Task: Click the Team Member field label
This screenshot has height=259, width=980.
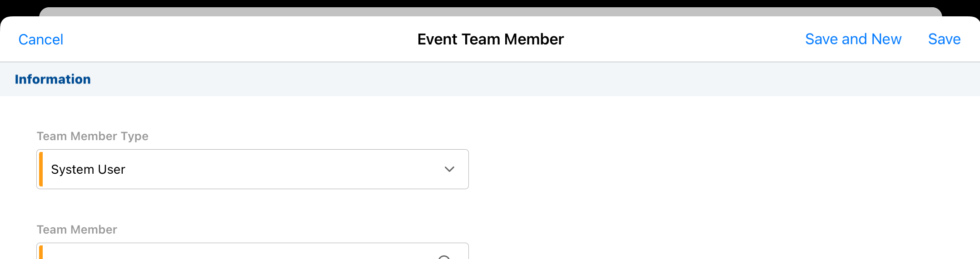Action: [x=77, y=230]
